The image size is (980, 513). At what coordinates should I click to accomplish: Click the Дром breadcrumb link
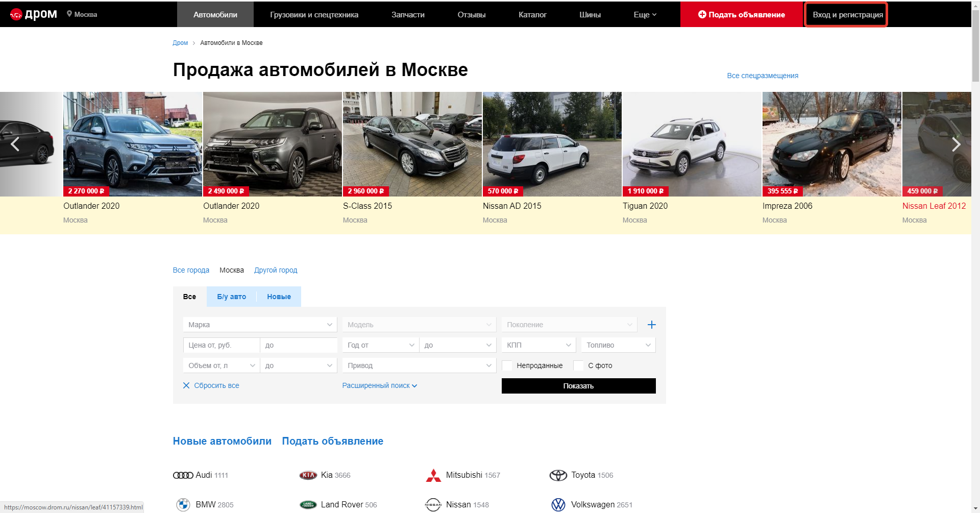[180, 43]
